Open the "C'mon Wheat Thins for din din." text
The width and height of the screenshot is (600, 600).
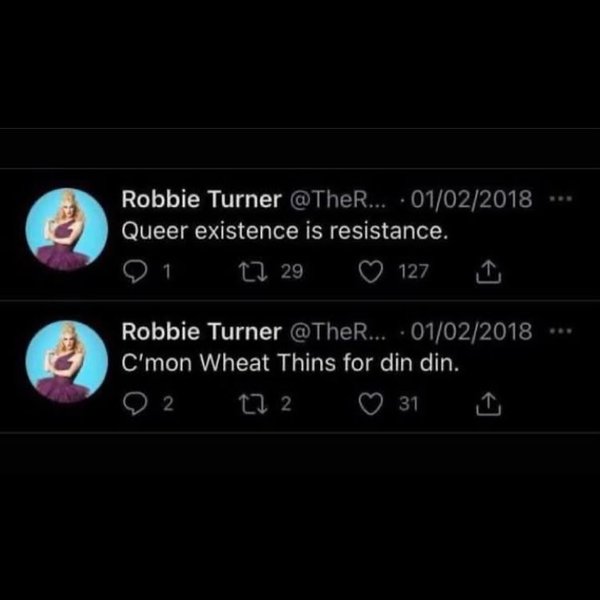[291, 363]
